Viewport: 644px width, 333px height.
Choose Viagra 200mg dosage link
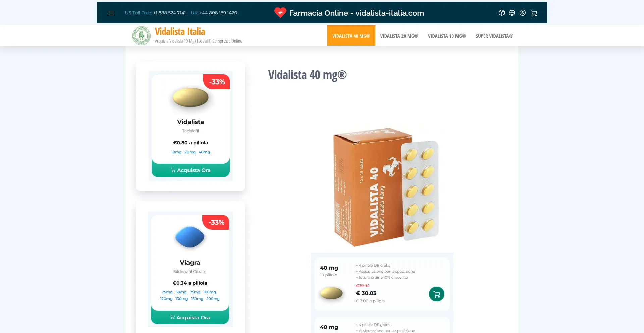coord(213,299)
